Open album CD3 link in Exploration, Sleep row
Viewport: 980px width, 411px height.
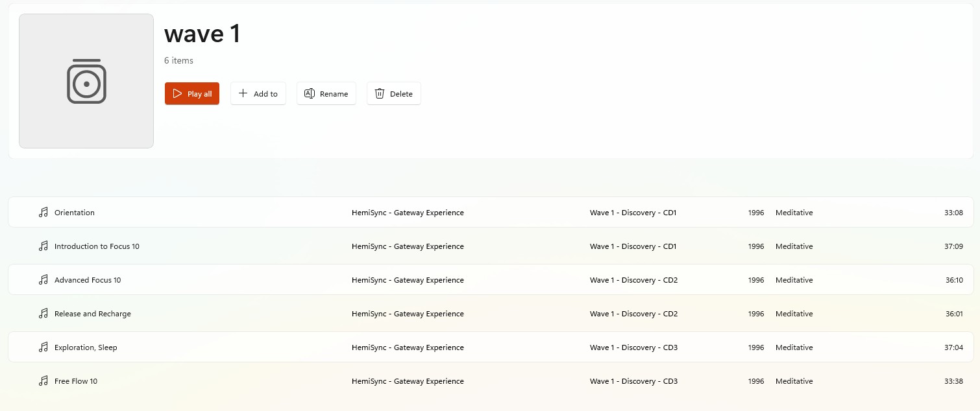[x=633, y=347]
